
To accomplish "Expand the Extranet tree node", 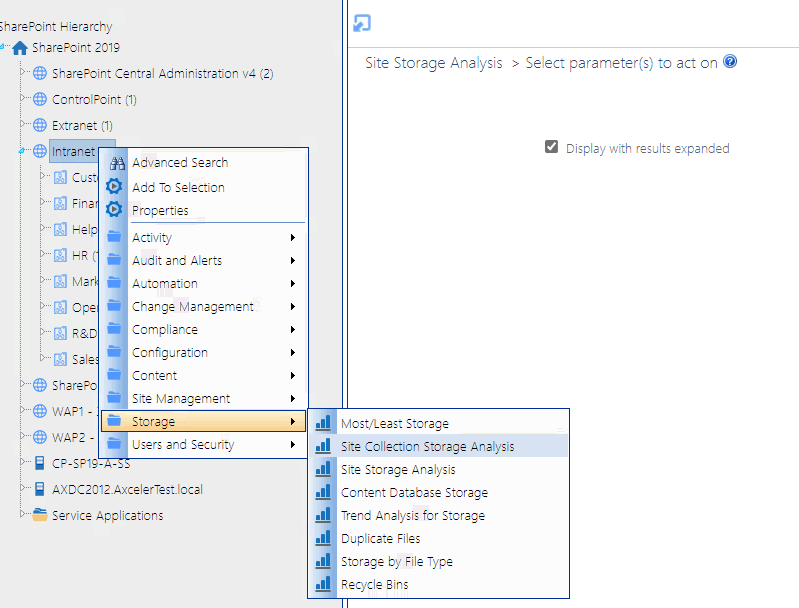I will (x=22, y=123).
